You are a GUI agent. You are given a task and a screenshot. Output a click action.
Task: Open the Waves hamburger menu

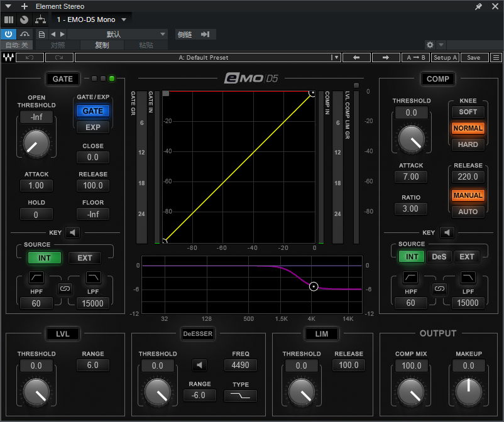[x=496, y=58]
